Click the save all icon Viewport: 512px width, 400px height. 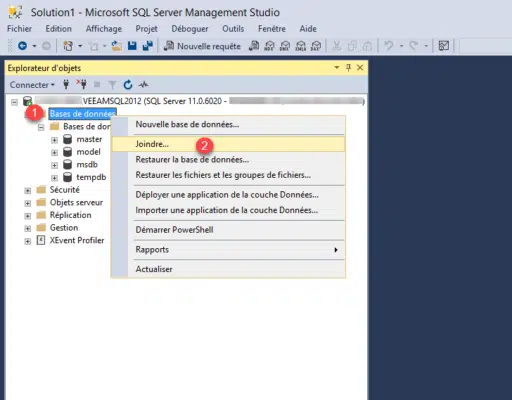(147, 46)
